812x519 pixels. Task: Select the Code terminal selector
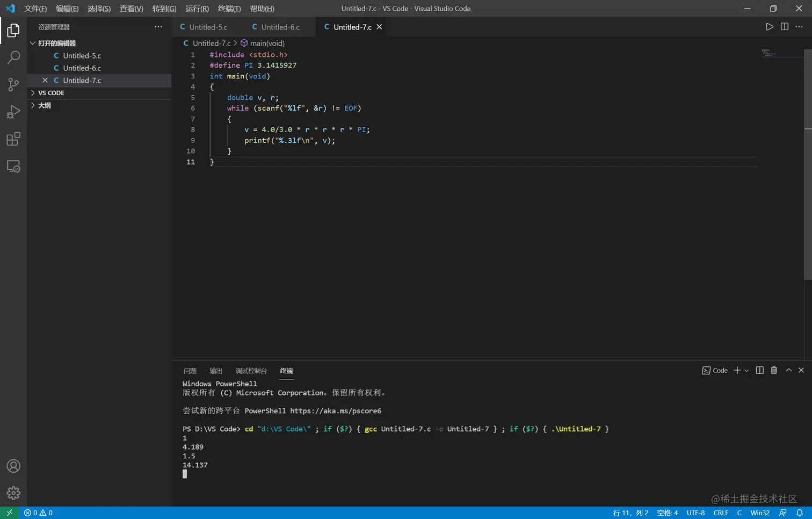tap(715, 370)
